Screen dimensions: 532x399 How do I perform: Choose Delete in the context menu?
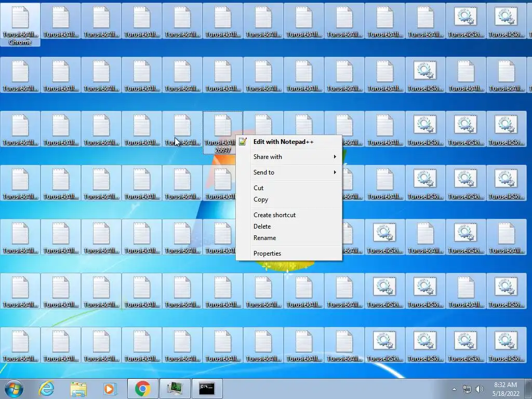289,227
